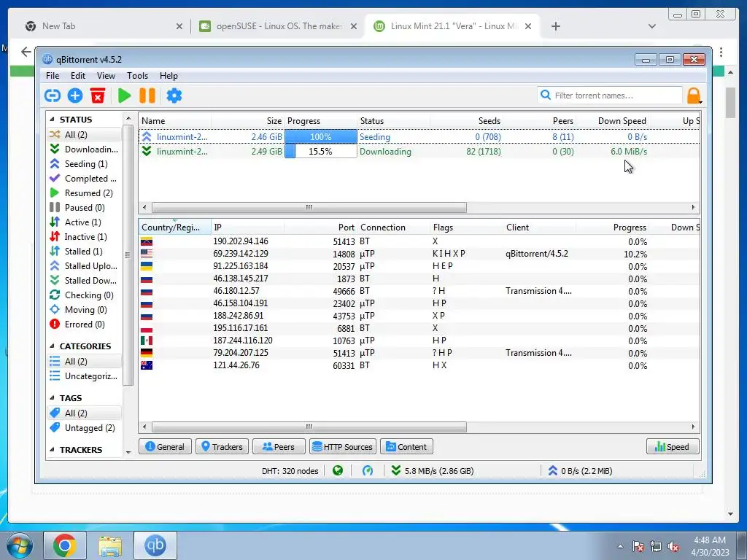Select Untagged (2) tag filter

pos(84,428)
